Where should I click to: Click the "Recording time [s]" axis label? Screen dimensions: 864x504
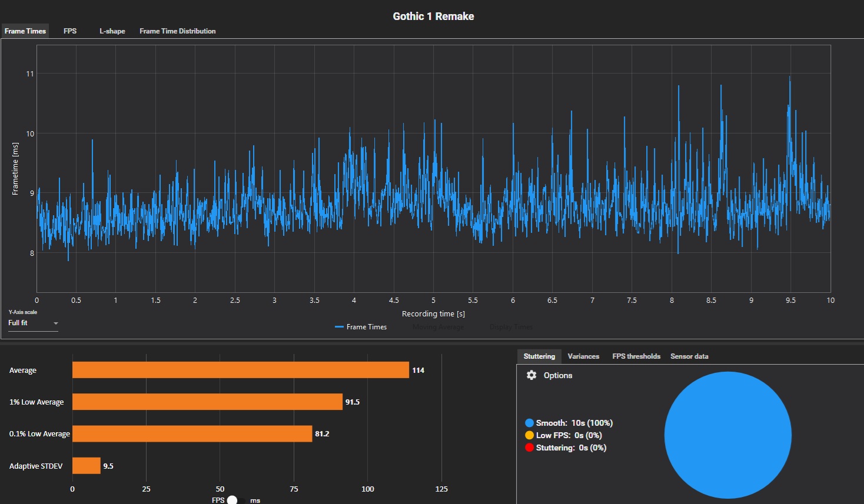coord(433,313)
